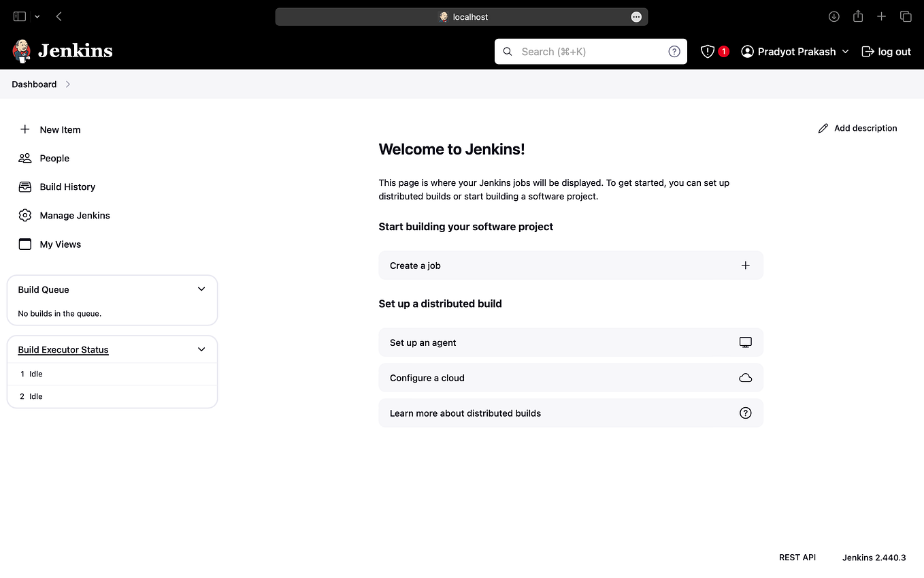Screen dimensions: 924x578
Task: Click the log out icon
Action: pos(868,51)
